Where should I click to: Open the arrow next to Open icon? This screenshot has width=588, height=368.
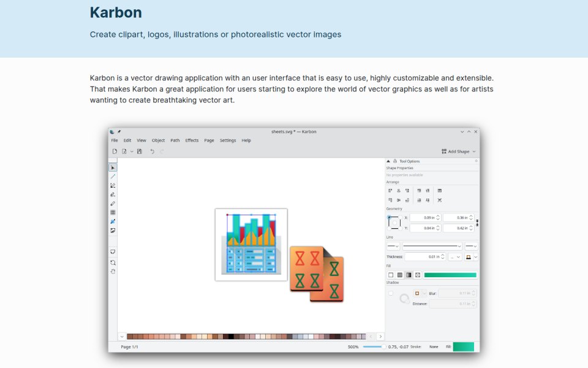pyautogui.click(x=132, y=151)
